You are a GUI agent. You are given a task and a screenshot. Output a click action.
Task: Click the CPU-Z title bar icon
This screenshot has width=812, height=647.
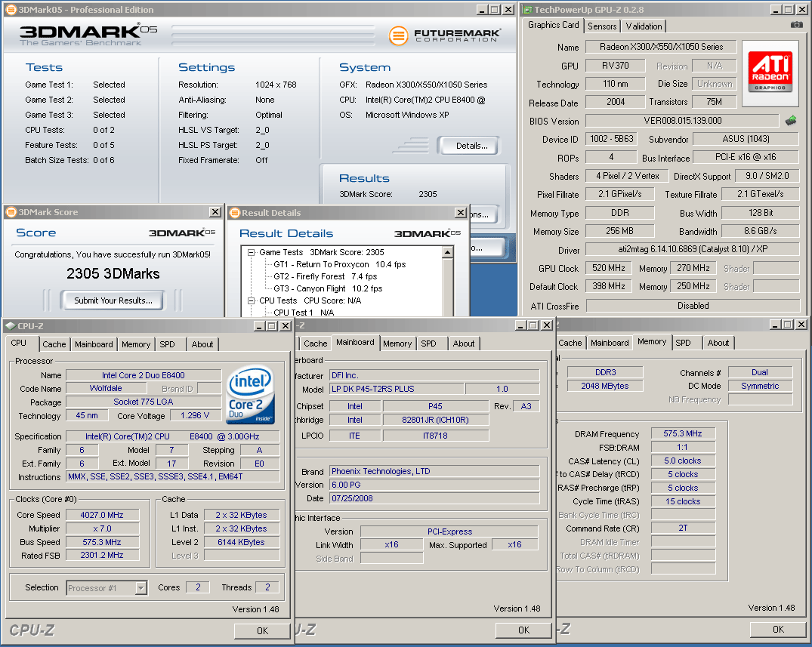click(x=11, y=326)
